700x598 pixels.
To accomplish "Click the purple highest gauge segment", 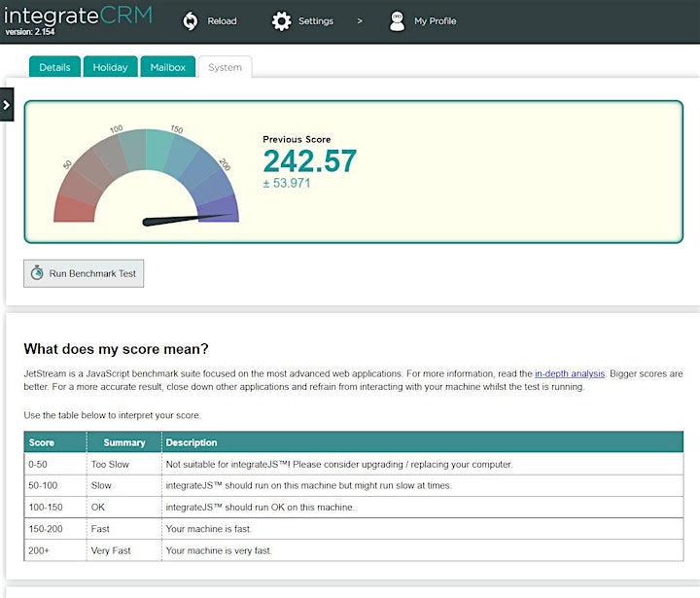I will [219, 206].
